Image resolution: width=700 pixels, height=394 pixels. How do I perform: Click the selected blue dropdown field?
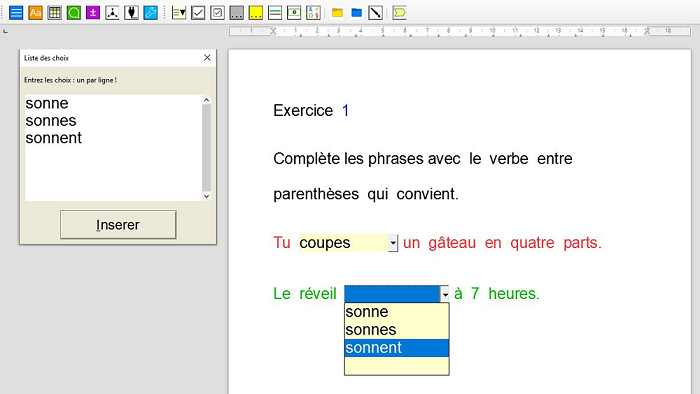[x=392, y=294]
